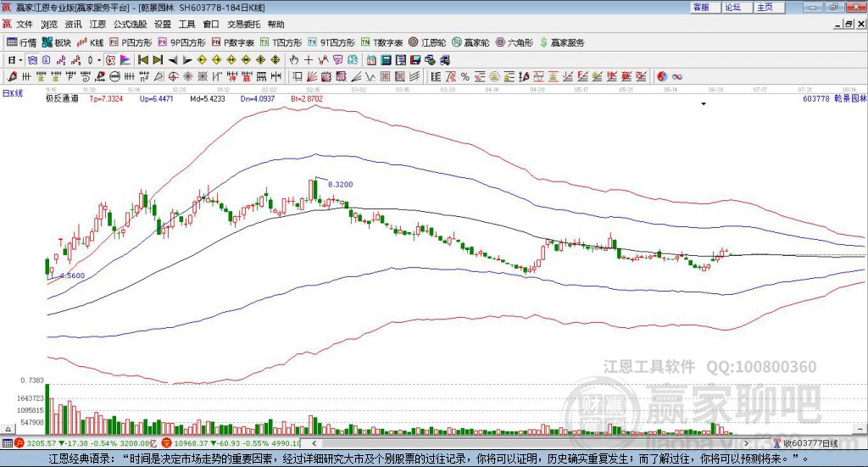
Task: Open the calculator icon
Action: [386, 60]
